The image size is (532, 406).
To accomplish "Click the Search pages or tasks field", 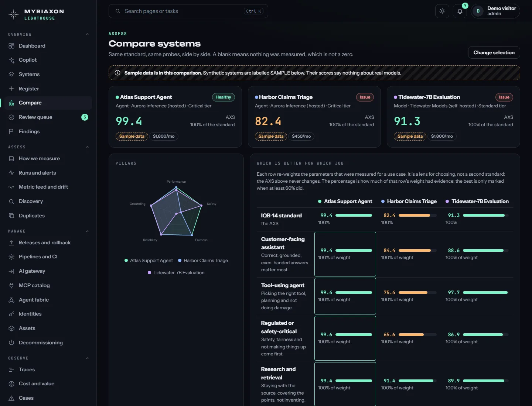I will (x=188, y=11).
